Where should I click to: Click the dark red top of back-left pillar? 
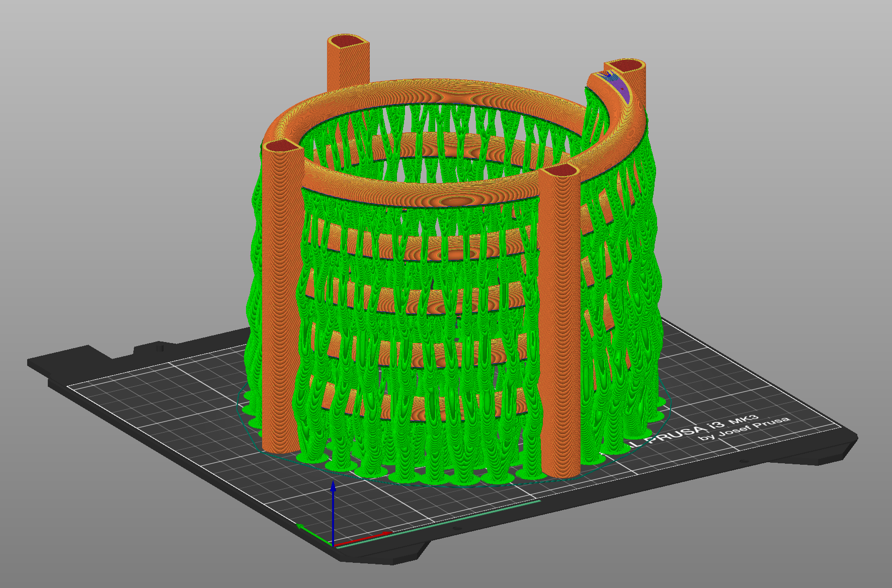[348, 42]
